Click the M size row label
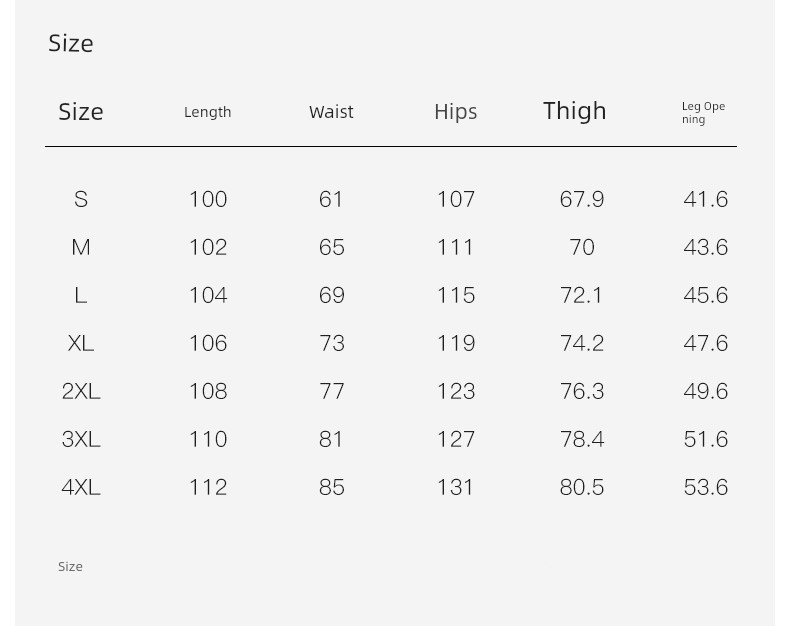This screenshot has height=626, width=790. click(81, 247)
